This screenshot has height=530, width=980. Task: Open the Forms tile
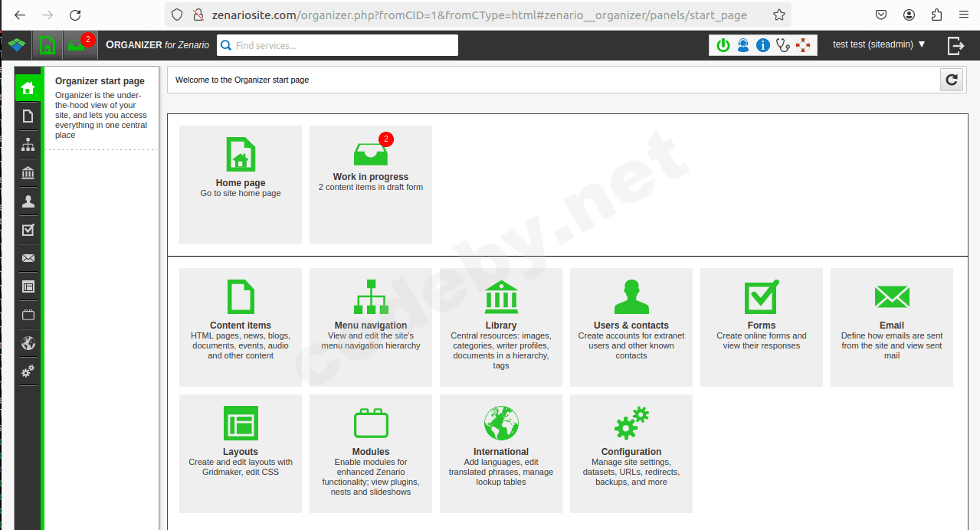762,327
